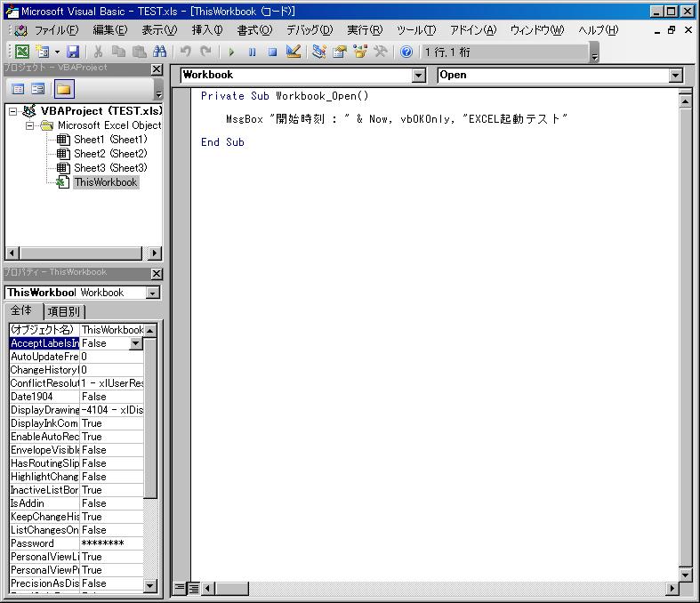The image size is (700, 603).
Task: Open the ツール(T) menu
Action: (x=415, y=30)
